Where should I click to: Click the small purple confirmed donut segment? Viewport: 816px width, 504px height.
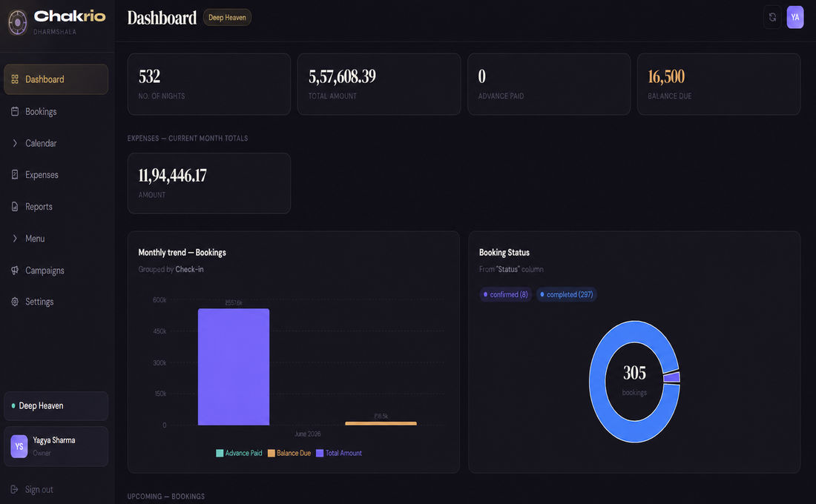[x=672, y=377]
